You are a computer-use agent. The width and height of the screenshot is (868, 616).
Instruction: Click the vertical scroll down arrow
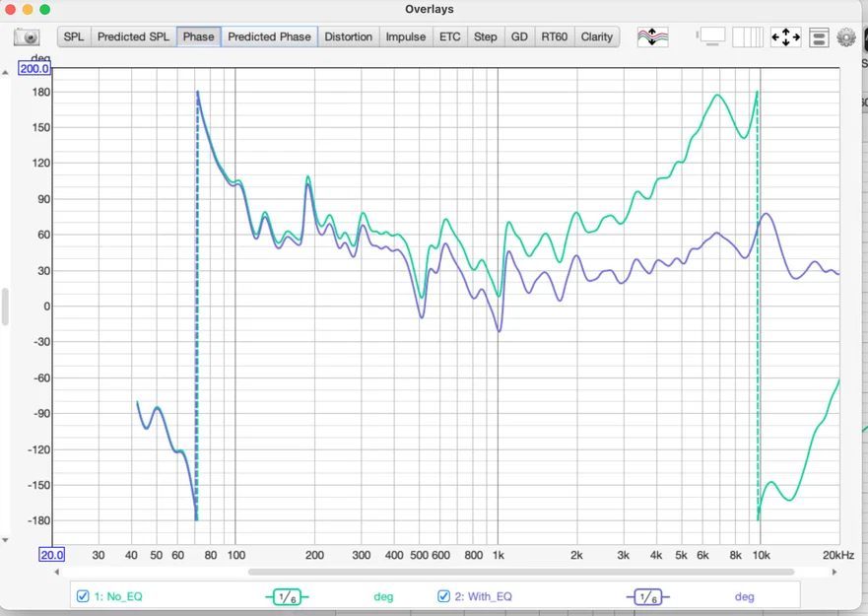pos(5,540)
